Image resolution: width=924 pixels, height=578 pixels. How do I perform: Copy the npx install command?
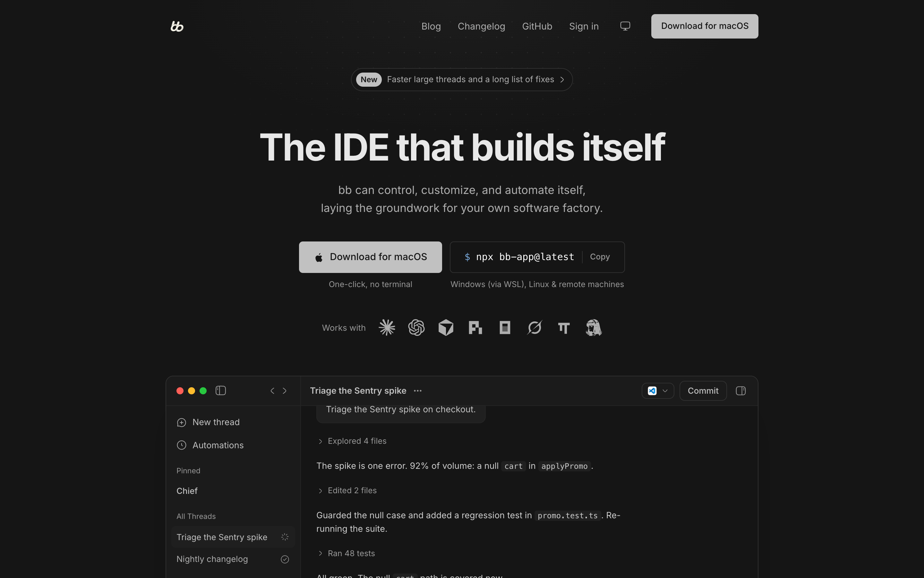click(600, 257)
